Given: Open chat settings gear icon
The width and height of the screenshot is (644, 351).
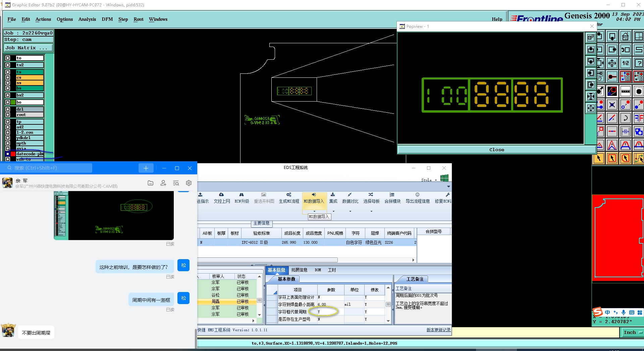Looking at the screenshot, I should click(189, 183).
